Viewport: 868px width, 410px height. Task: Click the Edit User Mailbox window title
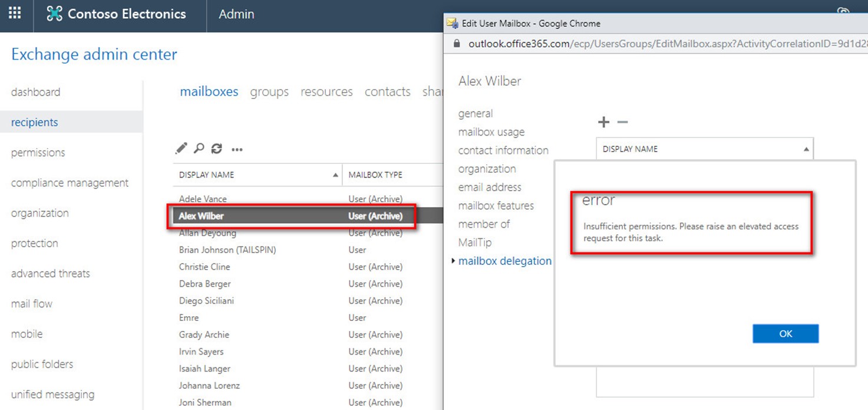pos(531,24)
